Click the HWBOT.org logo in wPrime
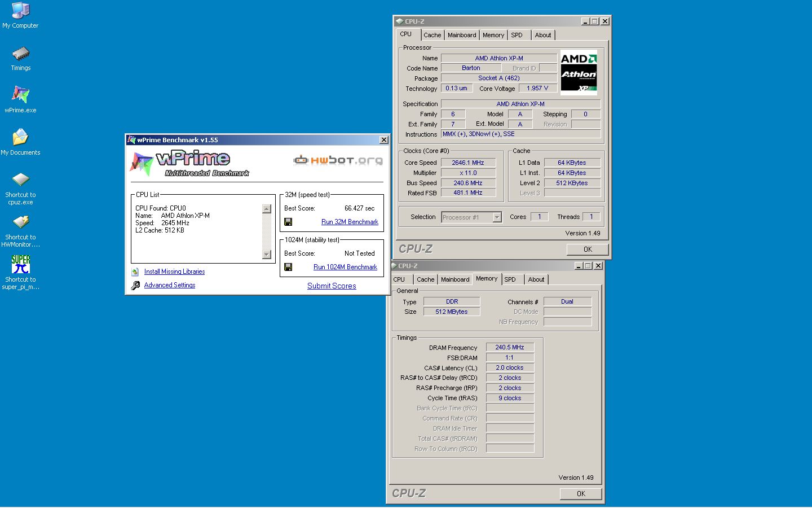 (338, 160)
